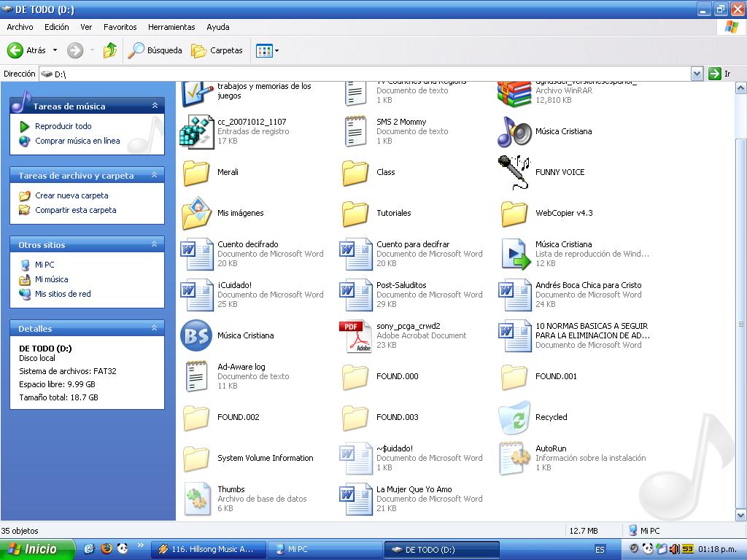747x560 pixels.
Task: Select the AutoRun setup information icon
Action: click(x=514, y=458)
